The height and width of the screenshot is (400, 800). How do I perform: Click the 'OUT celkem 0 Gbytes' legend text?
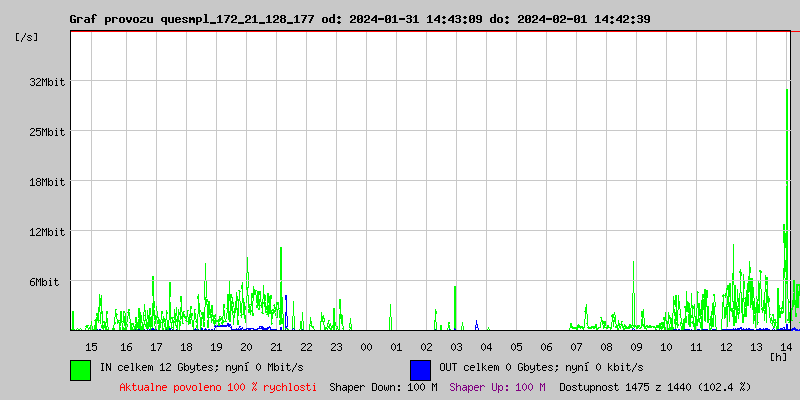(541, 368)
